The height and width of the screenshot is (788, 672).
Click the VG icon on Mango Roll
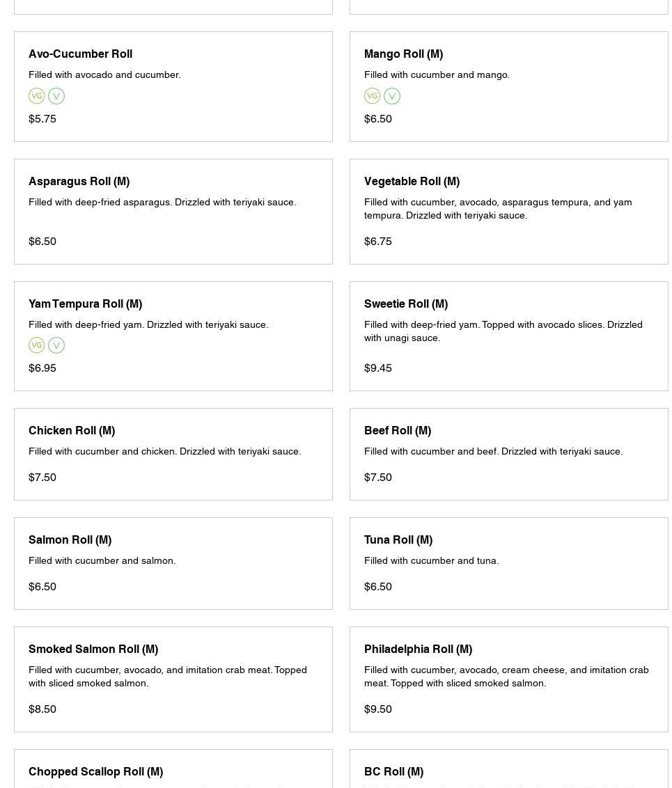coord(373,96)
